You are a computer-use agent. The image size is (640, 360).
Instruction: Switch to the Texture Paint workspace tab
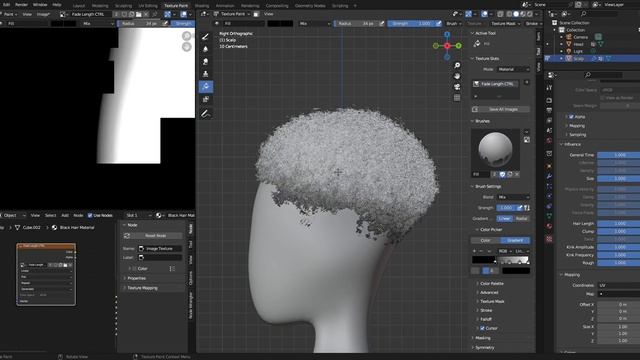176,6
